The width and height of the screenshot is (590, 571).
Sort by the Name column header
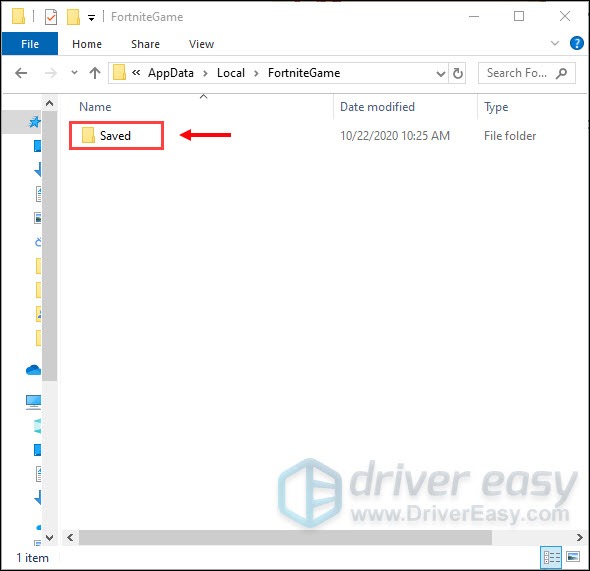[x=95, y=107]
